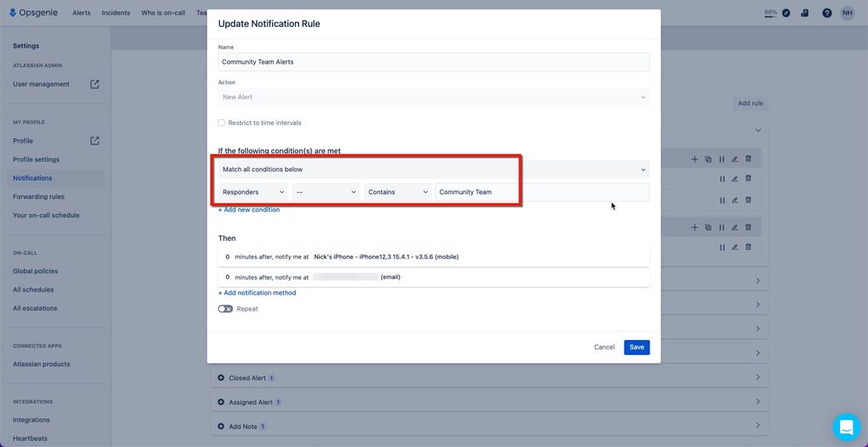Click the Community Team condition value field
868x447 pixels.
pyautogui.click(x=543, y=192)
